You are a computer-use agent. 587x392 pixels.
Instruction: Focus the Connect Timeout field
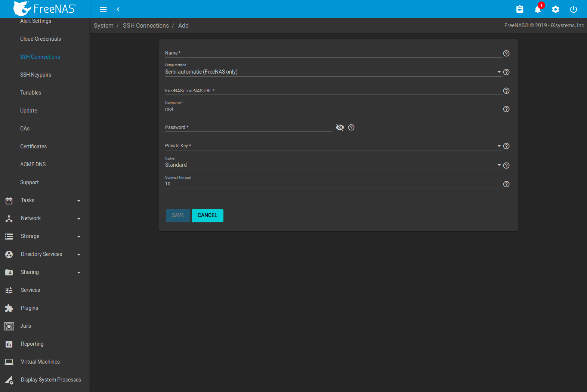pos(334,184)
